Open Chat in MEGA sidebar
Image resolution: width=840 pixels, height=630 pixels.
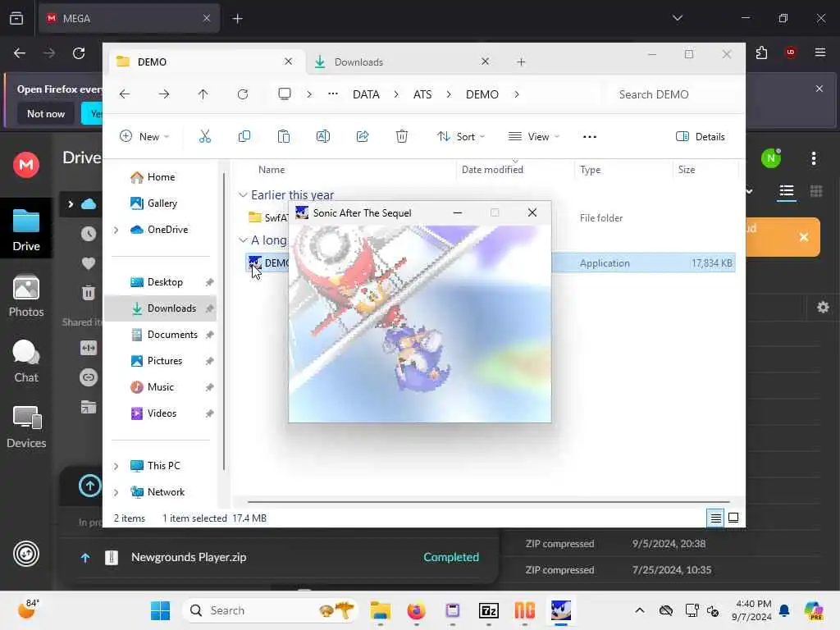click(26, 362)
